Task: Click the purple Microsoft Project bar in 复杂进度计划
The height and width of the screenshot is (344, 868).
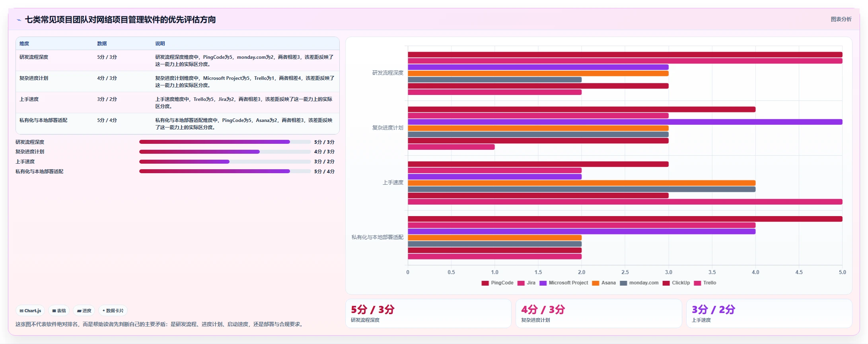Action: pyautogui.click(x=625, y=122)
